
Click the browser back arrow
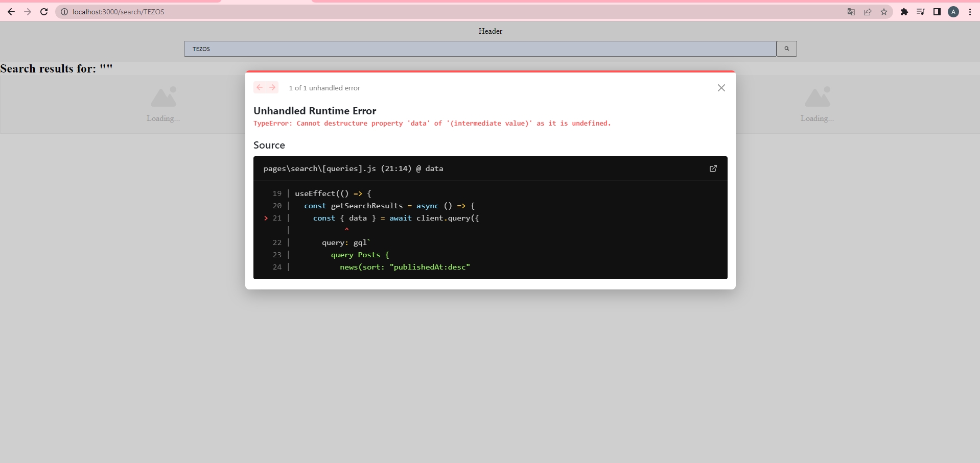(11, 12)
